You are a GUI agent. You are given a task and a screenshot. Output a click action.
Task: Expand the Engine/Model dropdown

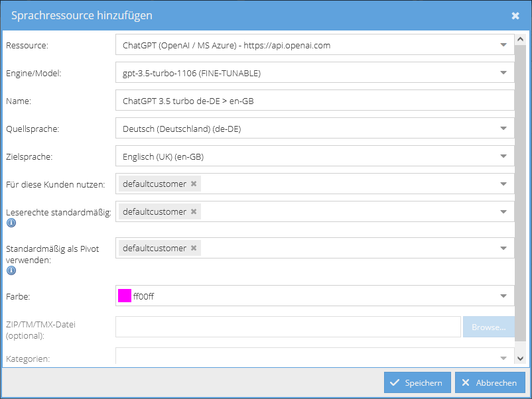pos(503,73)
